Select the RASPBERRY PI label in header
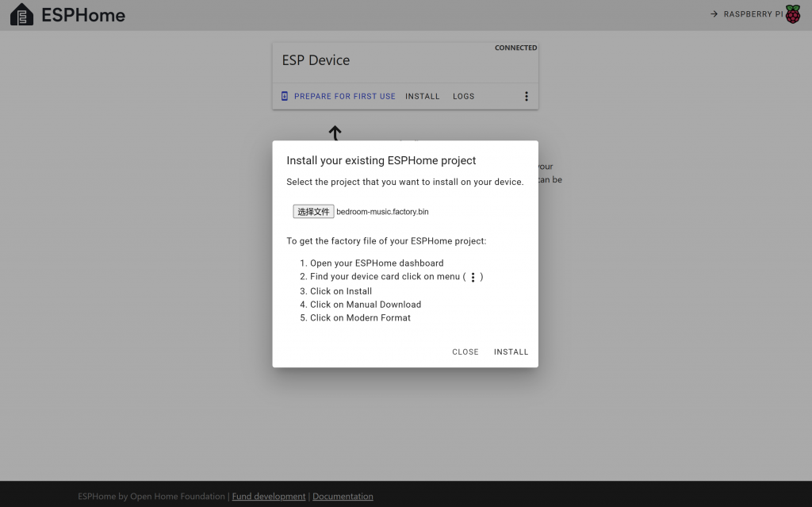 [x=753, y=14]
